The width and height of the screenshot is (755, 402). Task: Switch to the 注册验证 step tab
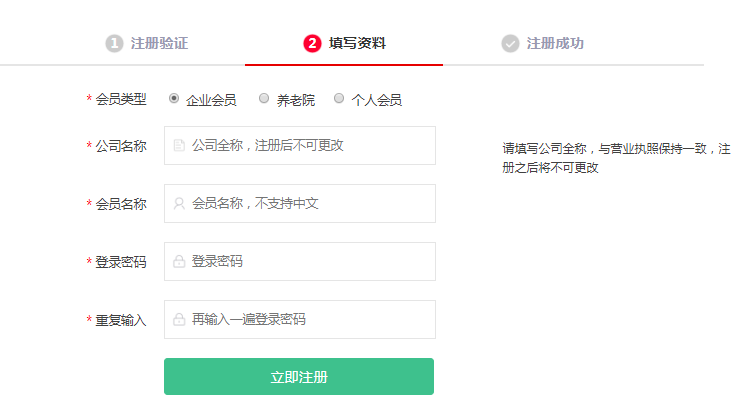(147, 43)
